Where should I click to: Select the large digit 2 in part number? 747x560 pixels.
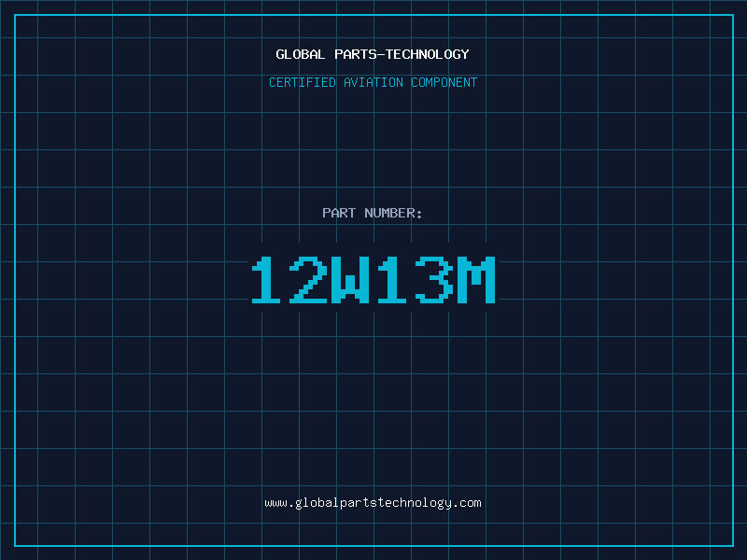coord(308,279)
